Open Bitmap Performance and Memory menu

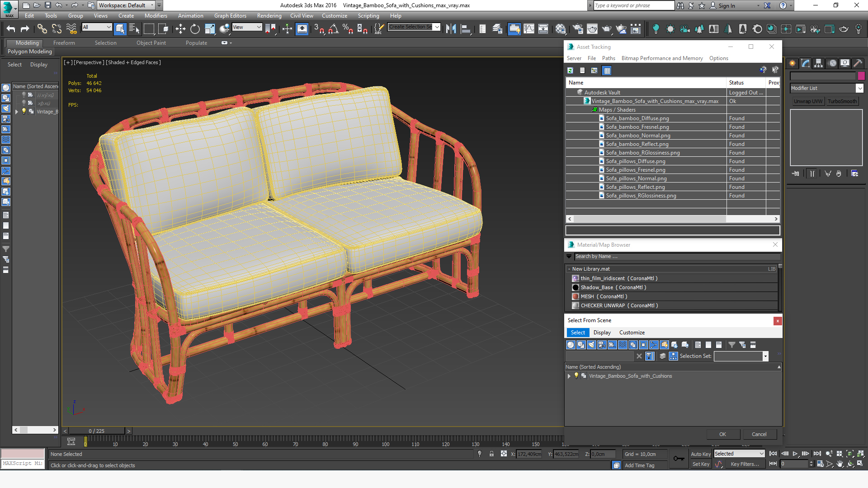[x=662, y=58]
